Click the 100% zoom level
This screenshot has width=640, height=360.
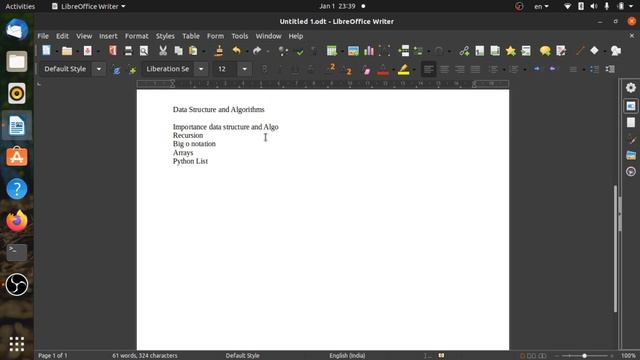point(628,356)
